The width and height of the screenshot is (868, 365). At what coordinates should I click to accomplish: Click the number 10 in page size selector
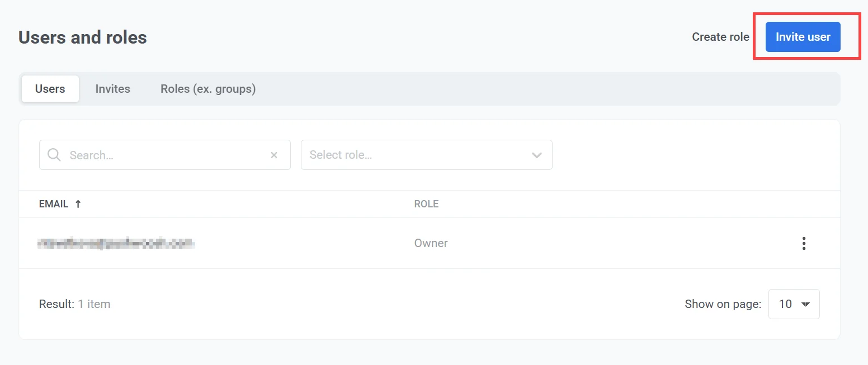pyautogui.click(x=785, y=304)
